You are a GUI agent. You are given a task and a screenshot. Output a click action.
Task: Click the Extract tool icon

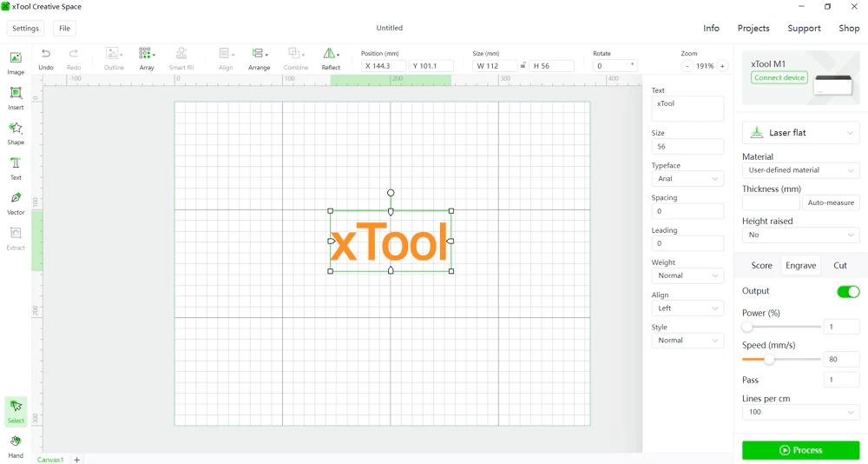point(16,239)
